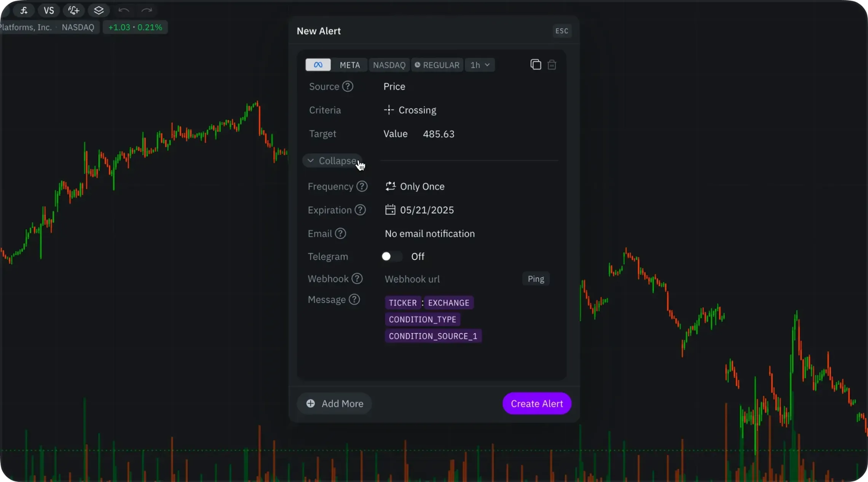Duplicate the alert with the copy icon
This screenshot has height=482, width=868.
coord(536,65)
